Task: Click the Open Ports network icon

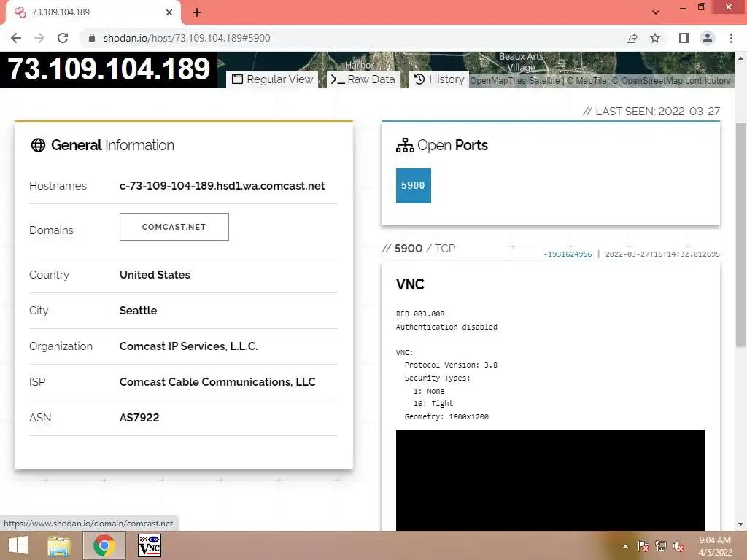Action: coord(405,145)
